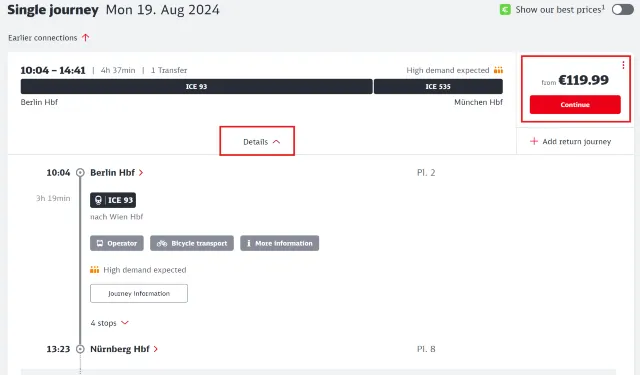This screenshot has width=640, height=375.
Task: Click the high demand expected icon in details
Action: pyautogui.click(x=94, y=270)
